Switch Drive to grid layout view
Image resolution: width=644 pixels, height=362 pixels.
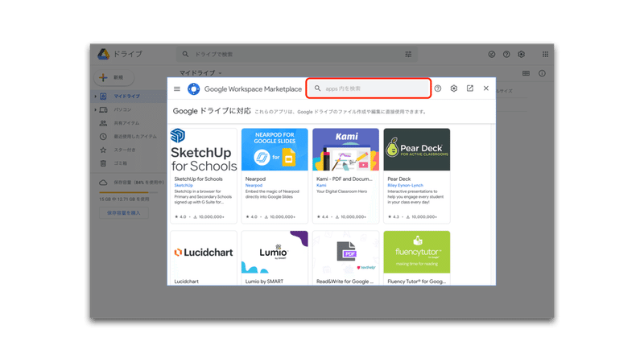pos(526,73)
